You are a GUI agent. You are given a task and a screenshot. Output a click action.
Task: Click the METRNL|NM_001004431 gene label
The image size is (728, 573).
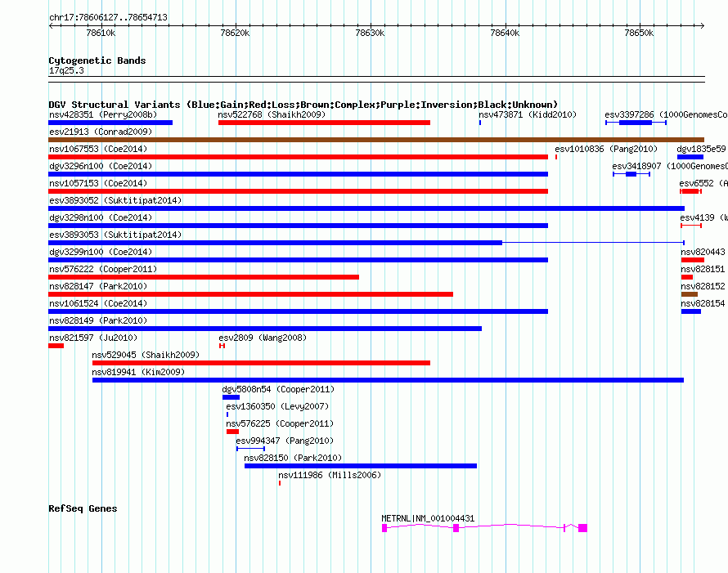click(x=428, y=518)
